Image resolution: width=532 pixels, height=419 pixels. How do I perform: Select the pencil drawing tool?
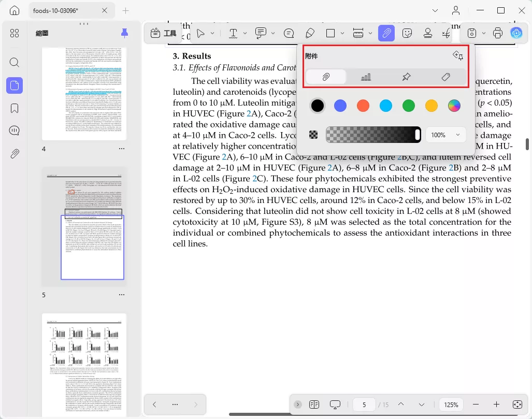(x=310, y=33)
